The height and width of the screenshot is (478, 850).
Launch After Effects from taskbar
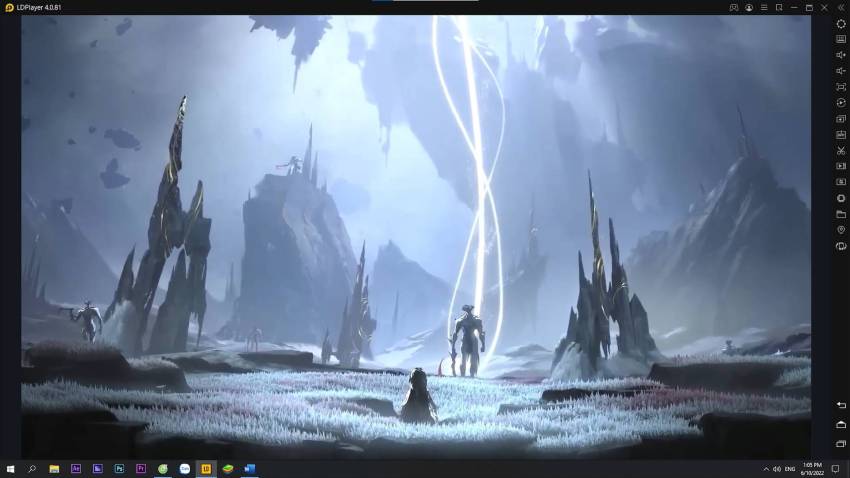[x=76, y=469]
